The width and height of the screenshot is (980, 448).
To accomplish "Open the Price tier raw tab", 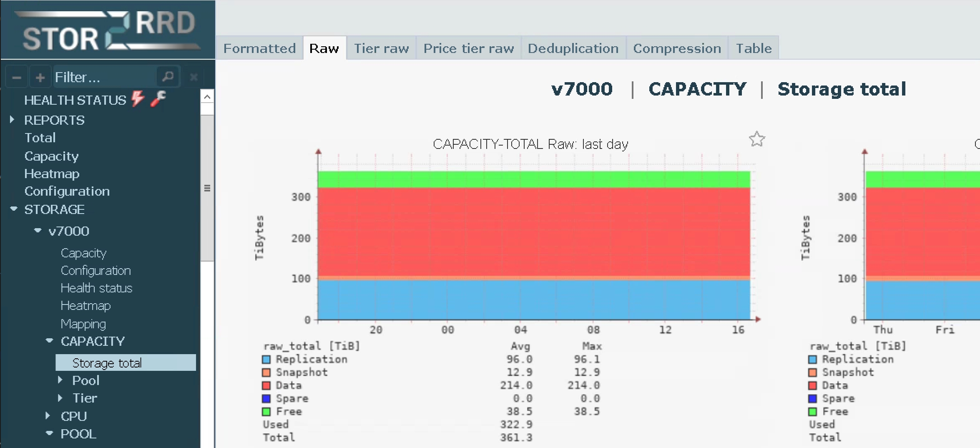I will [469, 48].
